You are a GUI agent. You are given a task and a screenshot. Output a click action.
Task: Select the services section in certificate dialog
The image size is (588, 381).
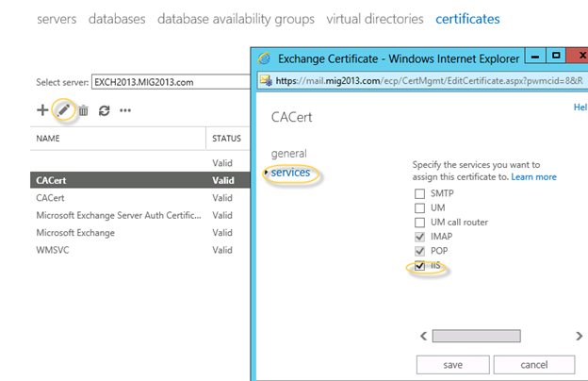click(x=290, y=173)
